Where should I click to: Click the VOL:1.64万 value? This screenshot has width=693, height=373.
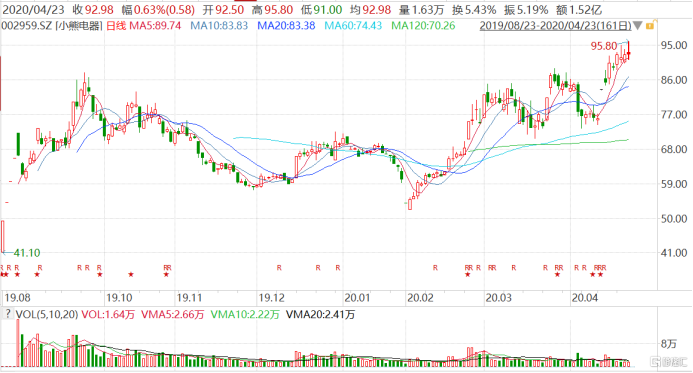tap(108, 315)
